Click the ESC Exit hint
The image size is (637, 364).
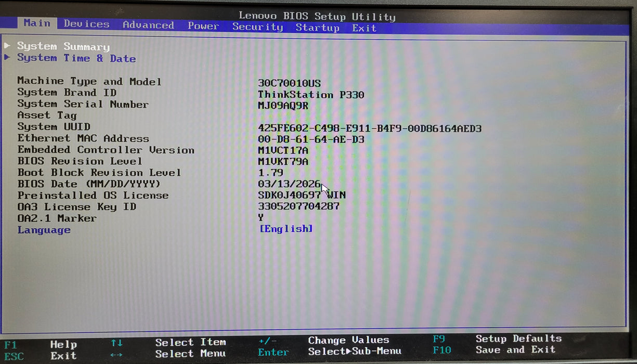41,356
